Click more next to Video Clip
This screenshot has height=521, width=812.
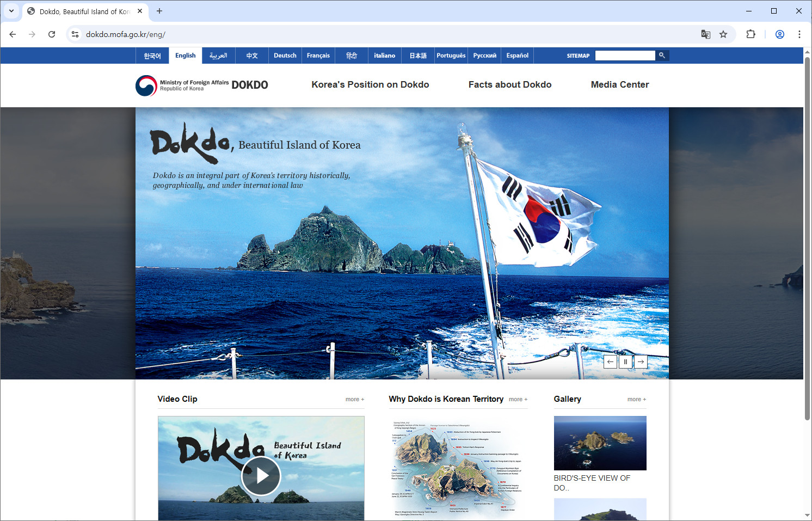pos(355,400)
